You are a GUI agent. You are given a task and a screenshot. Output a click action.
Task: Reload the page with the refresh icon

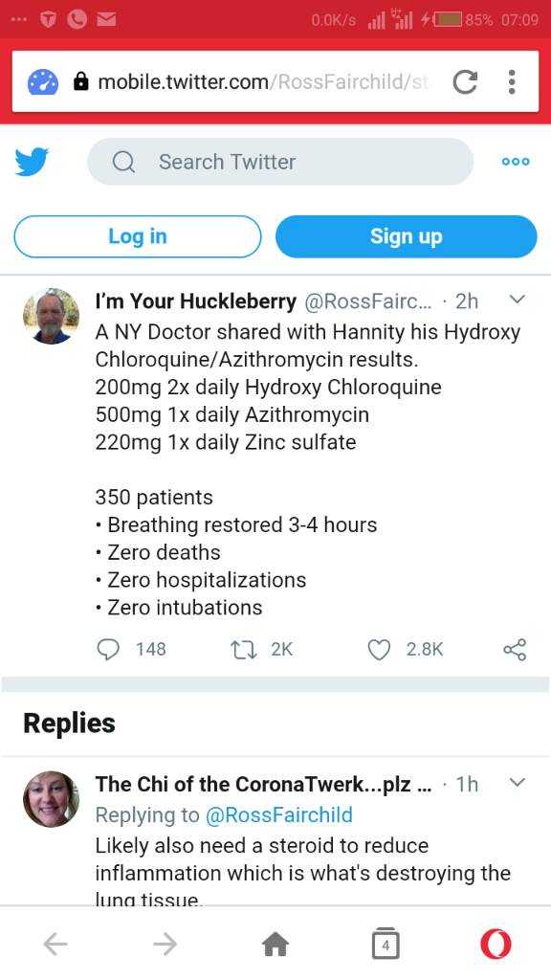click(465, 82)
